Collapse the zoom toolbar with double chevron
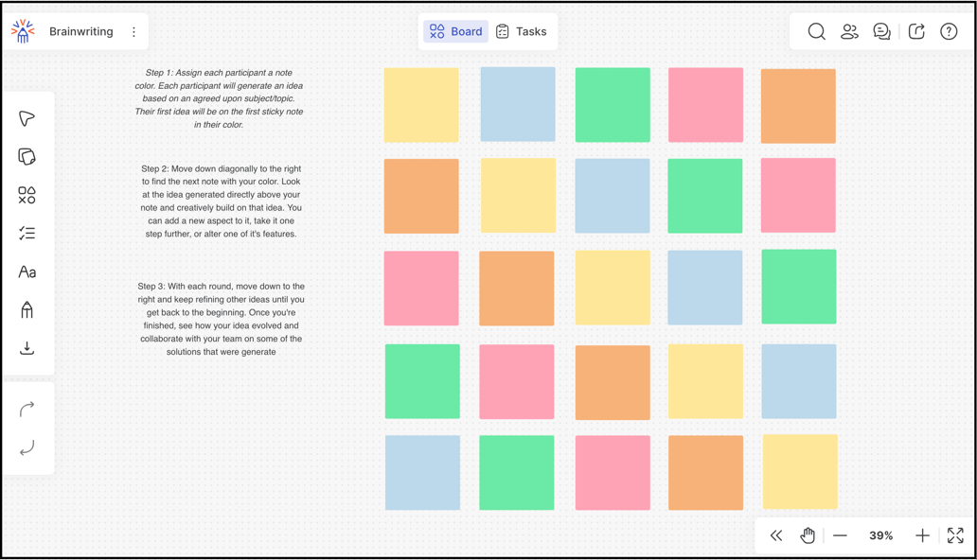This screenshot has height=560, width=977. point(776,535)
